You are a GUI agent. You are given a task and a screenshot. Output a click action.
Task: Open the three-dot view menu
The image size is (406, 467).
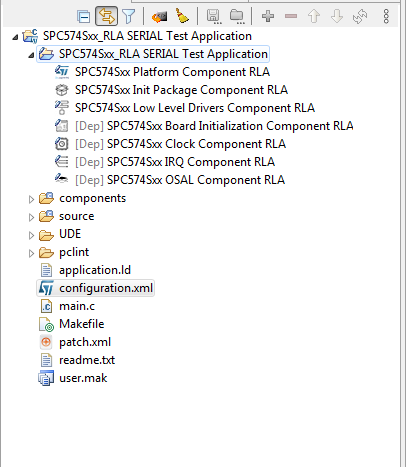coord(386,16)
